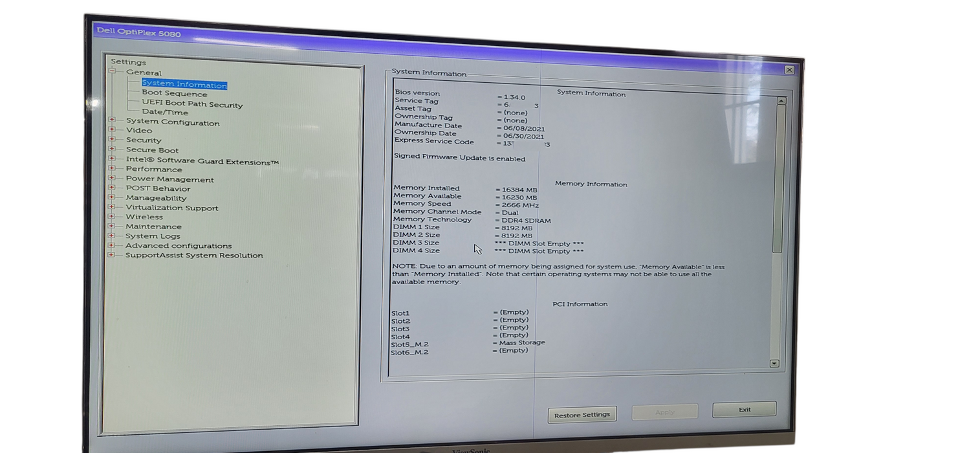
Task: Click the Slot6_M.2 row label
Action: [x=409, y=352]
